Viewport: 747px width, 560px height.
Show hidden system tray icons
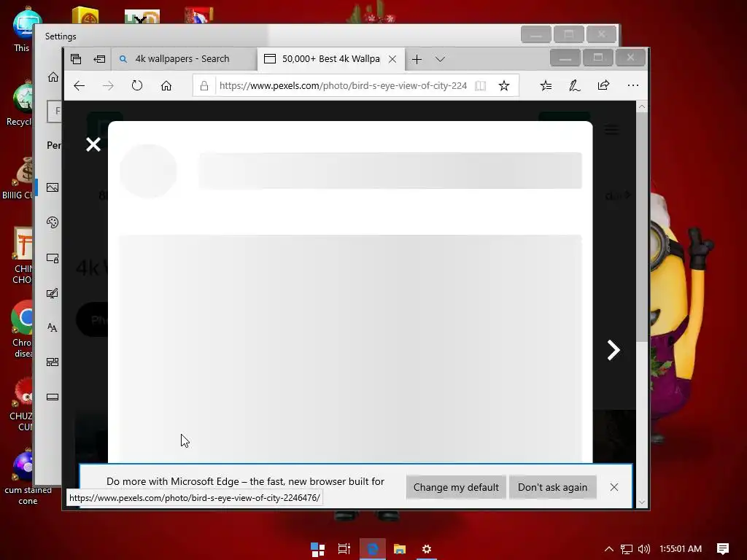(x=609, y=549)
